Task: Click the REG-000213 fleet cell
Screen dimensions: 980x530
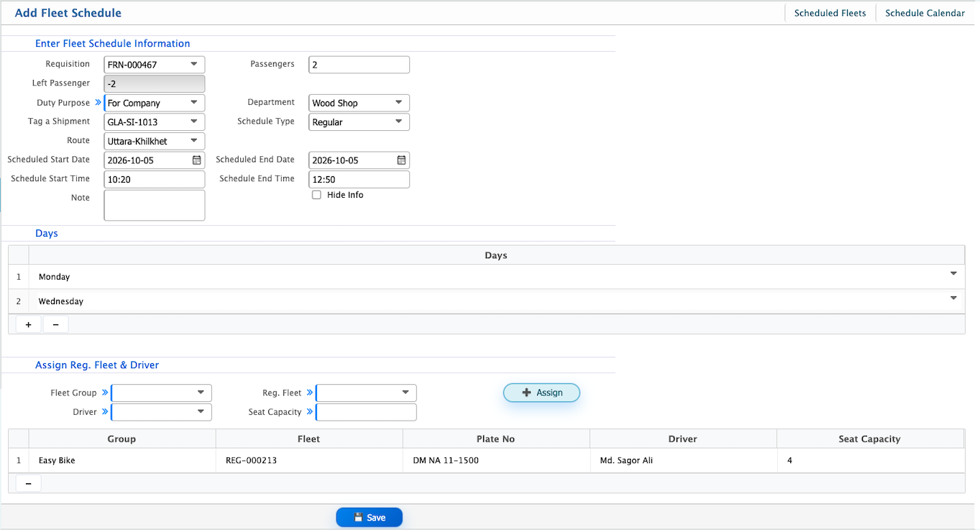Action: click(309, 460)
